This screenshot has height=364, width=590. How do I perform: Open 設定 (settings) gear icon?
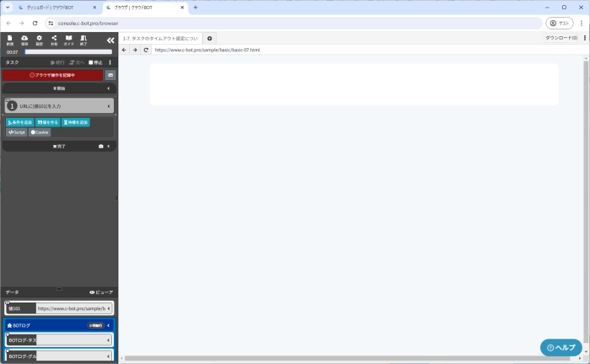tap(40, 40)
